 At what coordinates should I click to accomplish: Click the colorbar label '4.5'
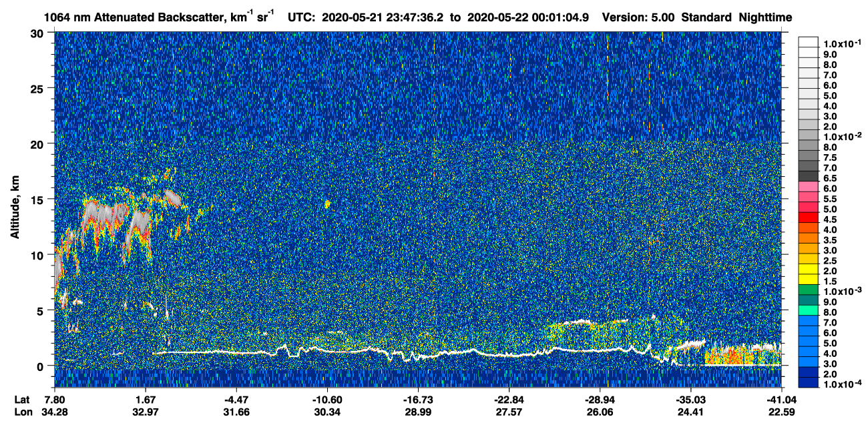(x=831, y=220)
